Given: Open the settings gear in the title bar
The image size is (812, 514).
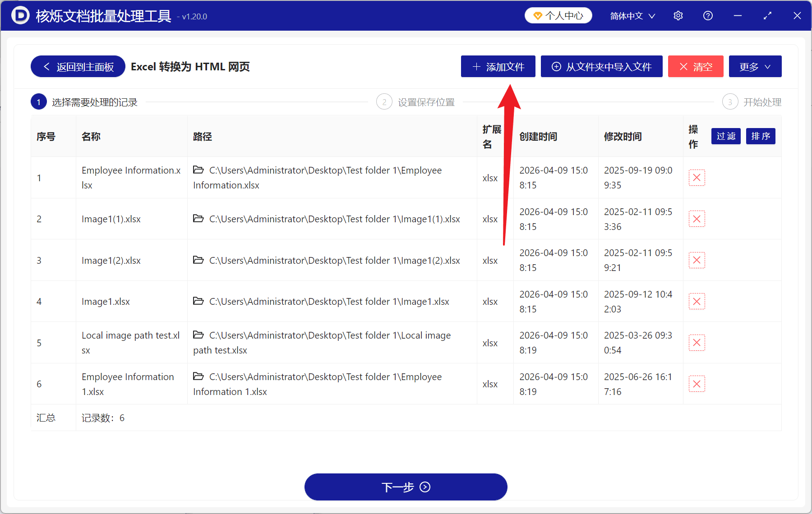Looking at the screenshot, I should pos(678,15).
